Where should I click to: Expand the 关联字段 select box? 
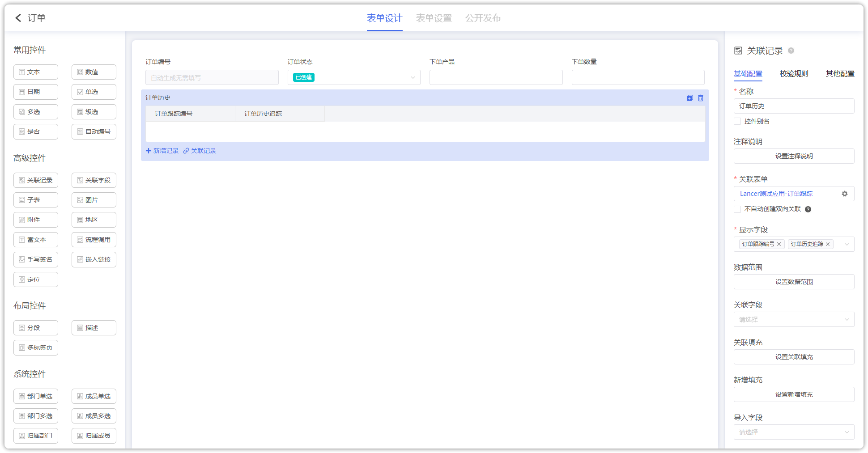tap(794, 319)
